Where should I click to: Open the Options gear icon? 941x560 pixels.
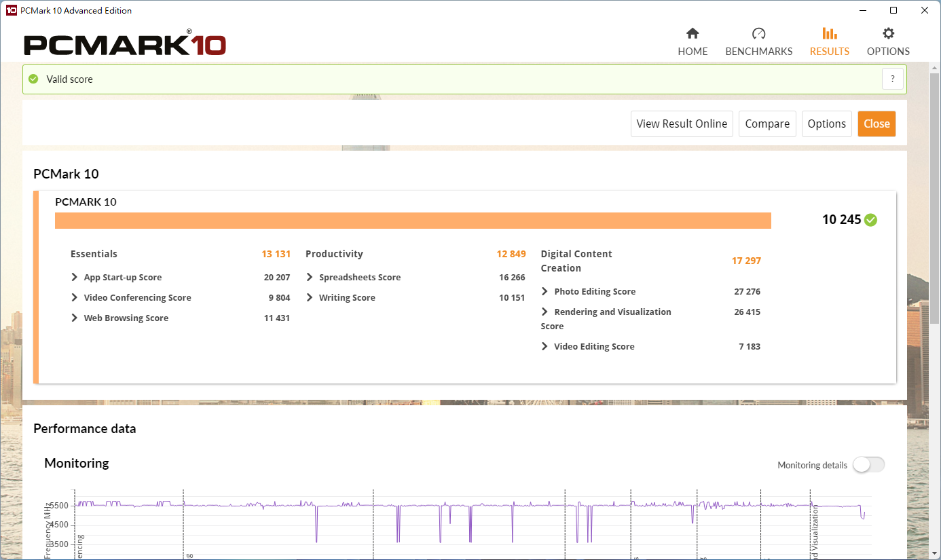888,34
